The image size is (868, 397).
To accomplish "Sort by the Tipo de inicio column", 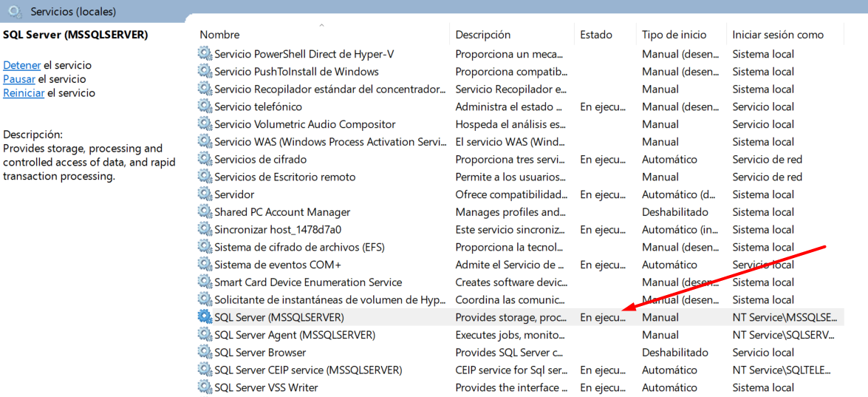I will pos(674,35).
